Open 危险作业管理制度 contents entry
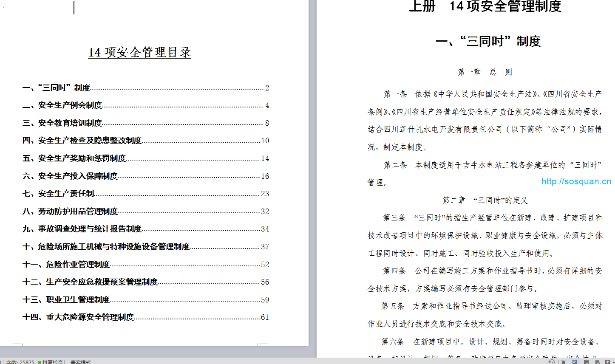This screenshot has height=364, width=615. click(66, 265)
